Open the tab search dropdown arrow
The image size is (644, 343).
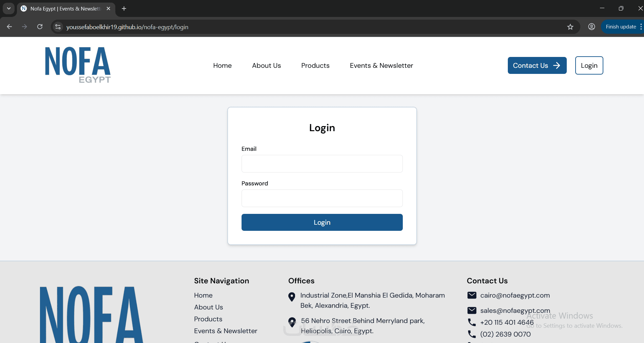[x=8, y=8]
